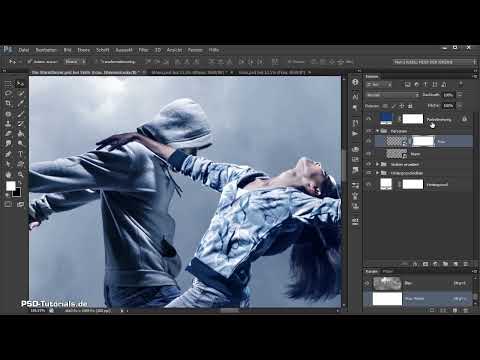The width and height of the screenshot is (480, 360).
Task: Select the Type tool
Action: point(20,154)
